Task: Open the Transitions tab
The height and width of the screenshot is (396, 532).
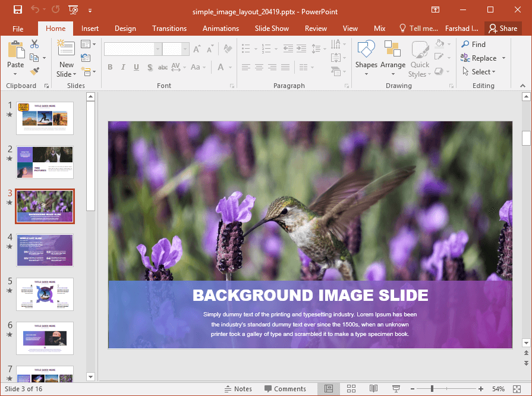Action: tap(169, 29)
